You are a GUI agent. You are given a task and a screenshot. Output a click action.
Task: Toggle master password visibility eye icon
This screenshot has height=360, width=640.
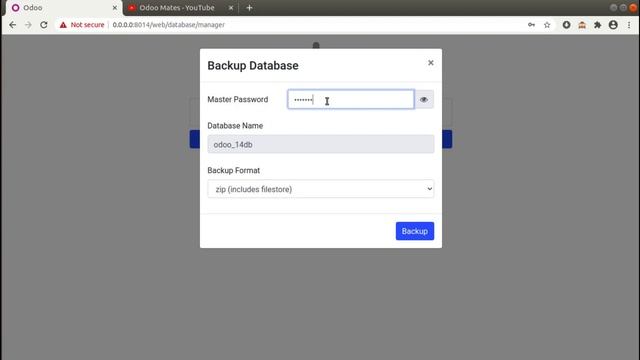coord(424,100)
